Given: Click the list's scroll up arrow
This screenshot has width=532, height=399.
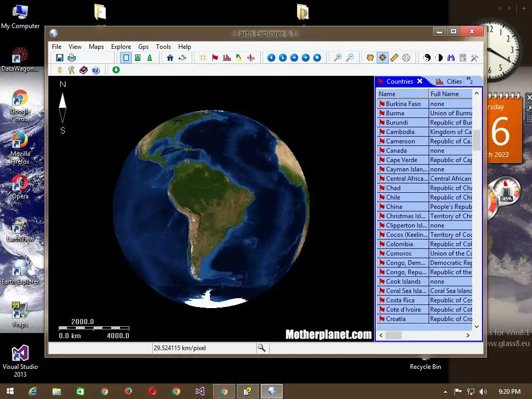Looking at the screenshot, I should point(477,93).
